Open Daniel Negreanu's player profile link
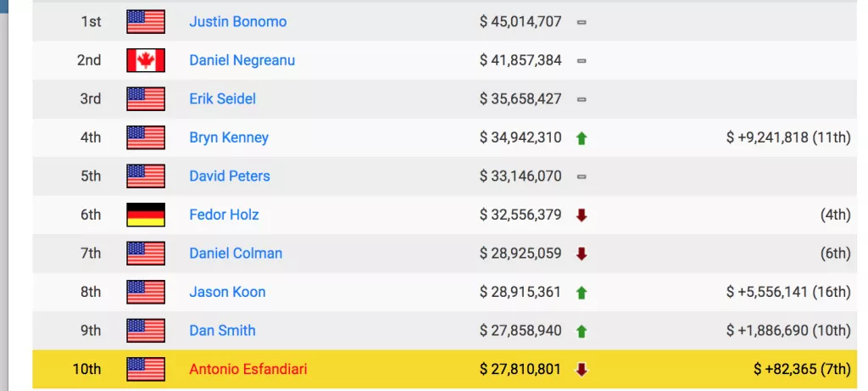The height and width of the screenshot is (391, 868). (x=242, y=60)
